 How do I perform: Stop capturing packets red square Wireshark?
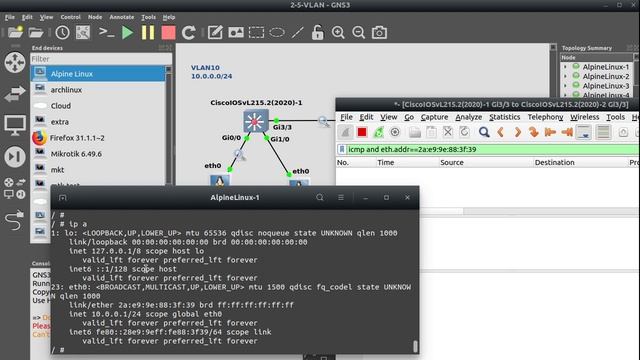point(362,132)
